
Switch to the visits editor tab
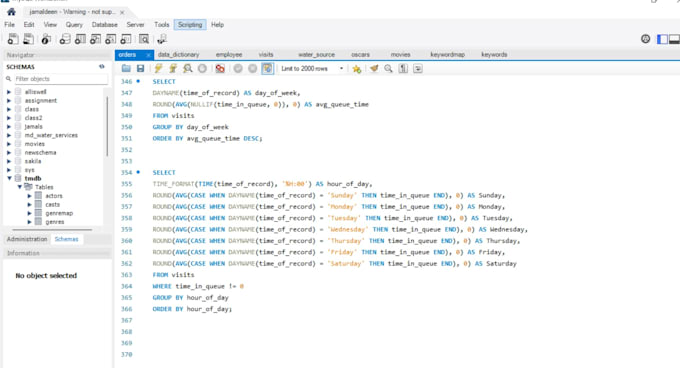point(266,55)
